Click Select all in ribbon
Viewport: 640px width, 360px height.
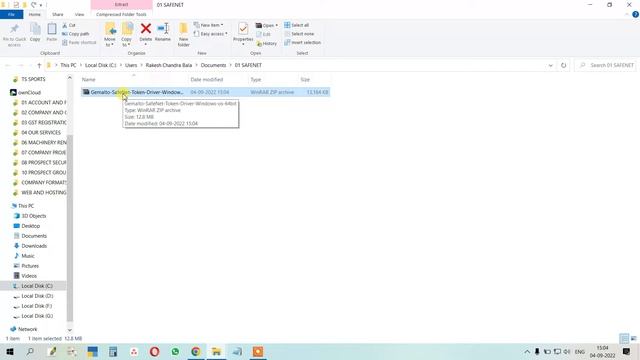click(x=297, y=25)
